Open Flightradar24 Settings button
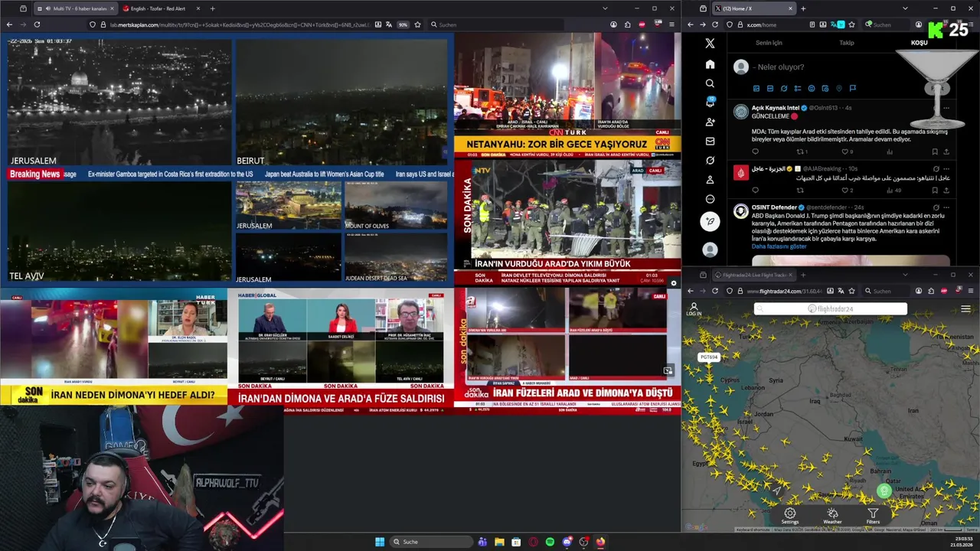Viewport: 980px width, 551px height. (x=790, y=516)
